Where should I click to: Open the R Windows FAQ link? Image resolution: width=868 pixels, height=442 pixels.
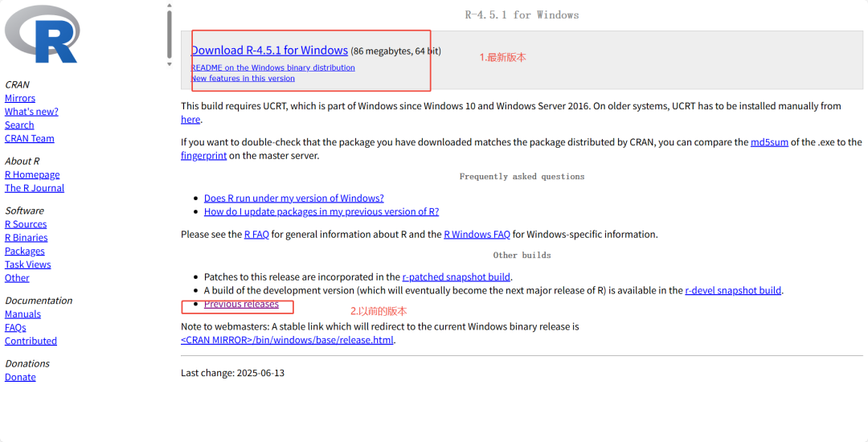(x=477, y=235)
